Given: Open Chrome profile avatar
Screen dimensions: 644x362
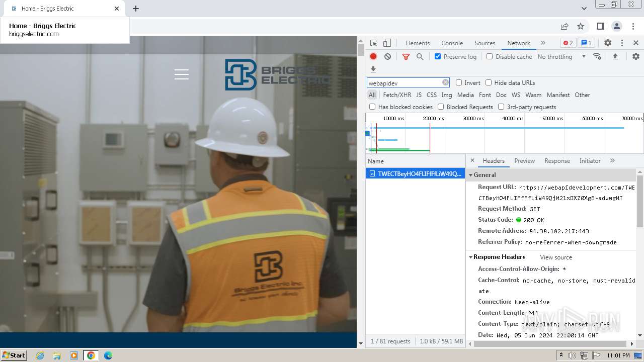Looking at the screenshot, I should [x=616, y=26].
